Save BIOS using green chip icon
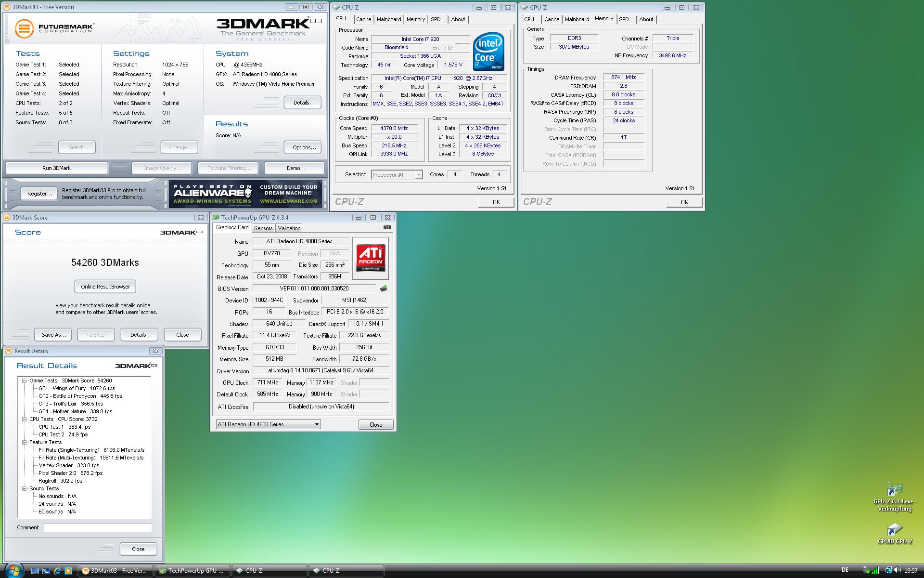The width and height of the screenshot is (924, 578). (384, 289)
